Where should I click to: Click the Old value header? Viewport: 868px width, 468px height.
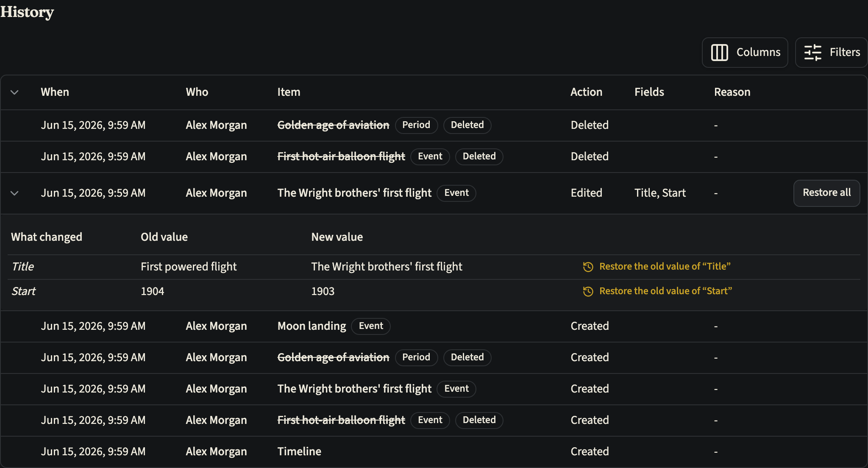tap(164, 237)
